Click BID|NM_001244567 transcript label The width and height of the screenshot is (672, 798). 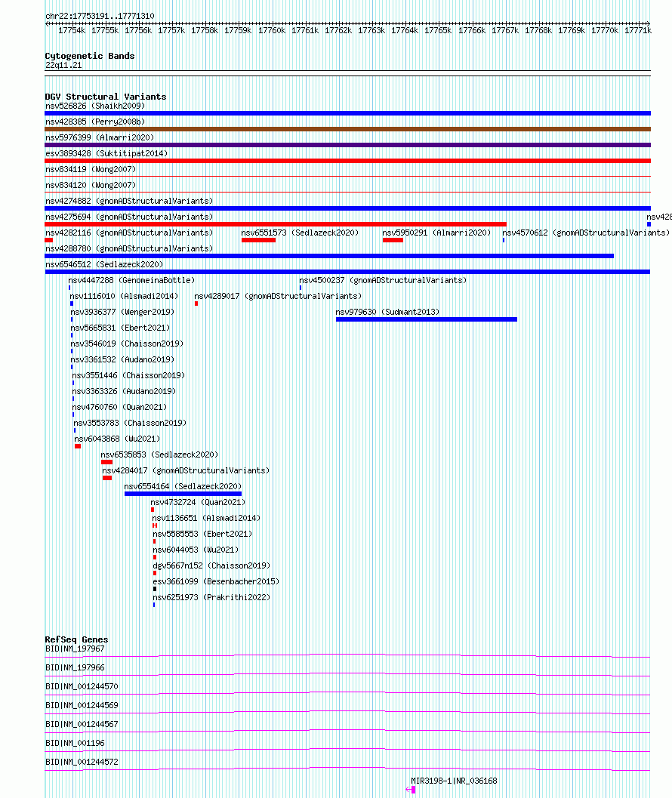point(82,724)
